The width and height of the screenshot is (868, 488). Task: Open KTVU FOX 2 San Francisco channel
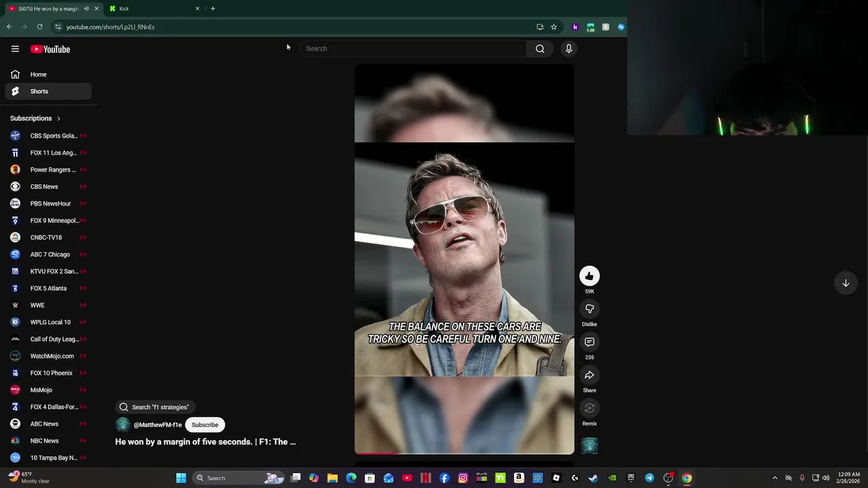coord(48,271)
